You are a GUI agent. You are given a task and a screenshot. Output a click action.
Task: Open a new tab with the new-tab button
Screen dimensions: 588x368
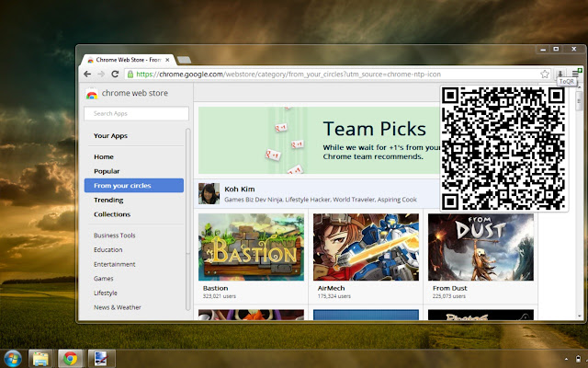click(184, 60)
